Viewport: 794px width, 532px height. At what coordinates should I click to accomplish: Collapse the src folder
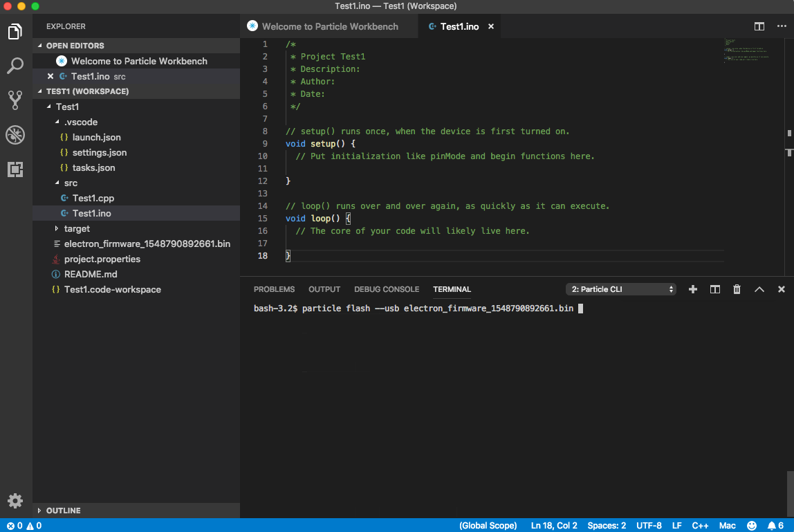pos(136,183)
